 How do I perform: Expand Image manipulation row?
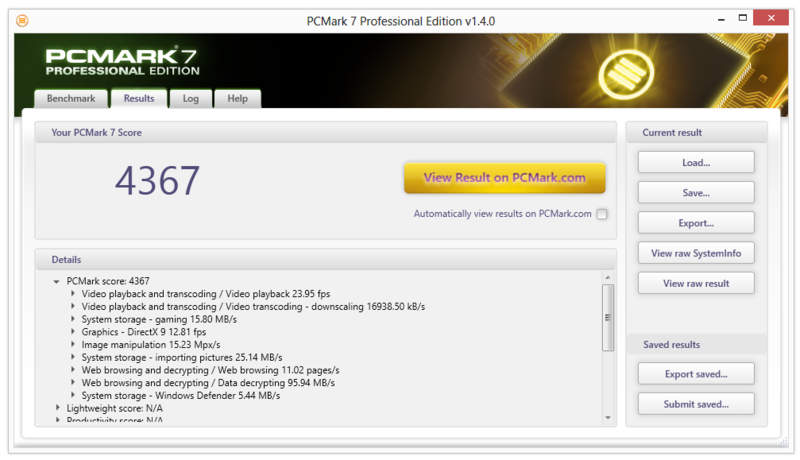pyautogui.click(x=73, y=344)
